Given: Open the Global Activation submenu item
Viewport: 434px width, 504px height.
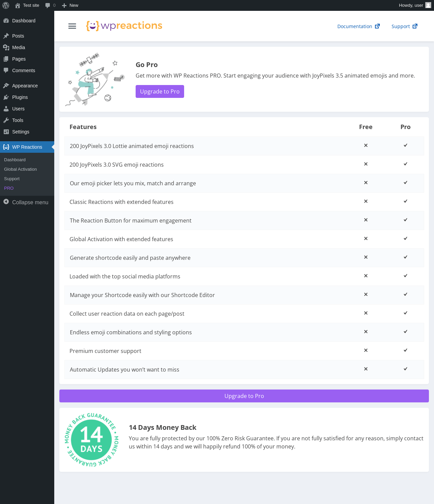Looking at the screenshot, I should pos(27,169).
